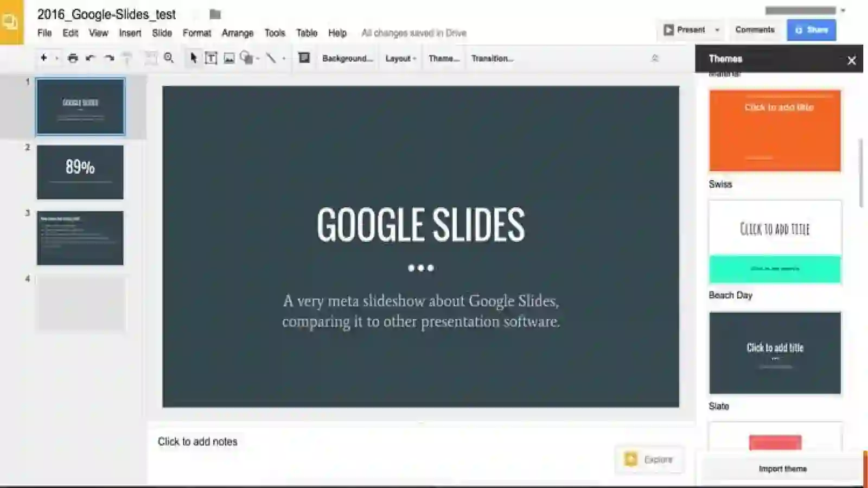The image size is (868, 488).
Task: Open the Insert menu
Action: [130, 33]
